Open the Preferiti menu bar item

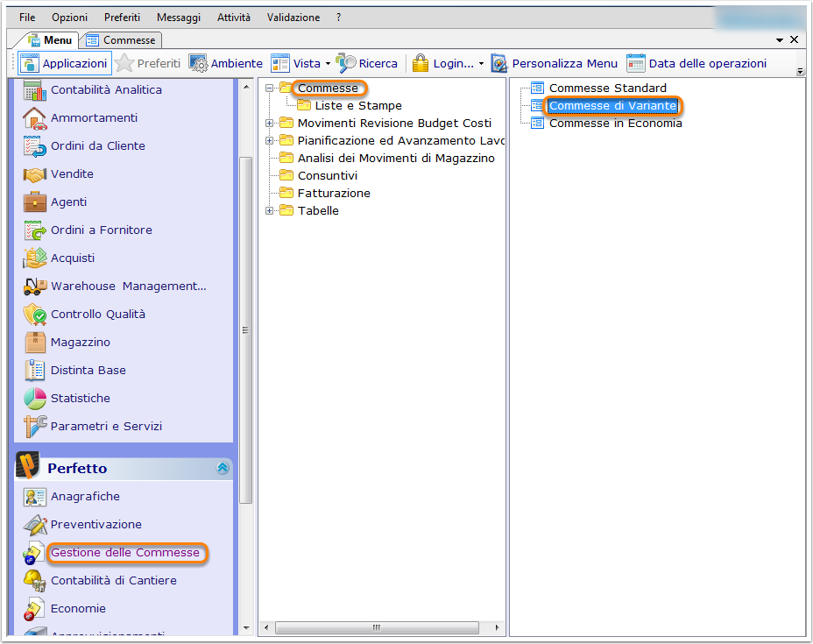pyautogui.click(x=122, y=18)
